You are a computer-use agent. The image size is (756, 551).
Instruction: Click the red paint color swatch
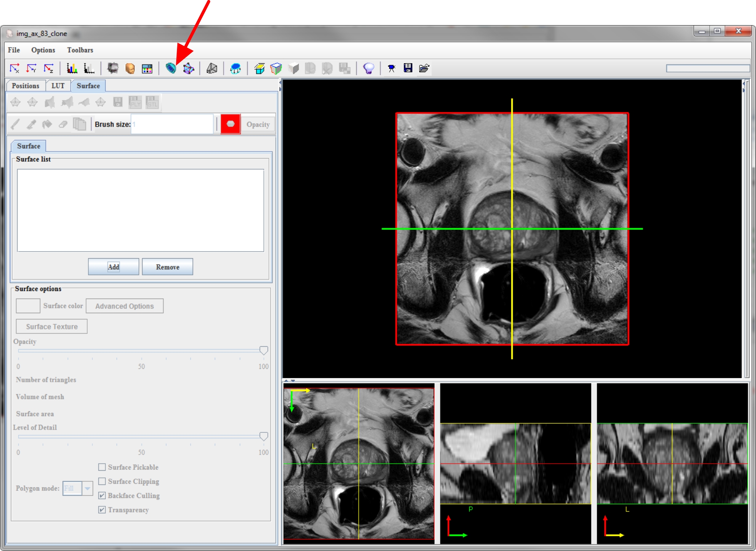coord(230,124)
